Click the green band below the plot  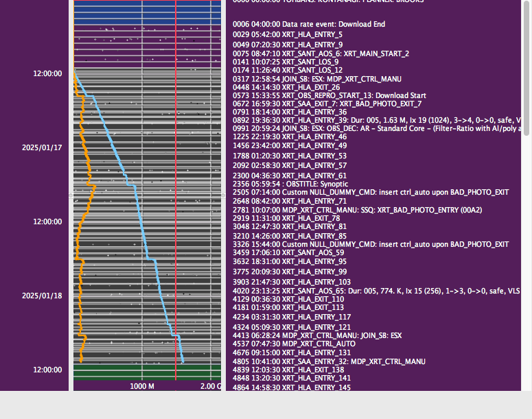pos(147,371)
